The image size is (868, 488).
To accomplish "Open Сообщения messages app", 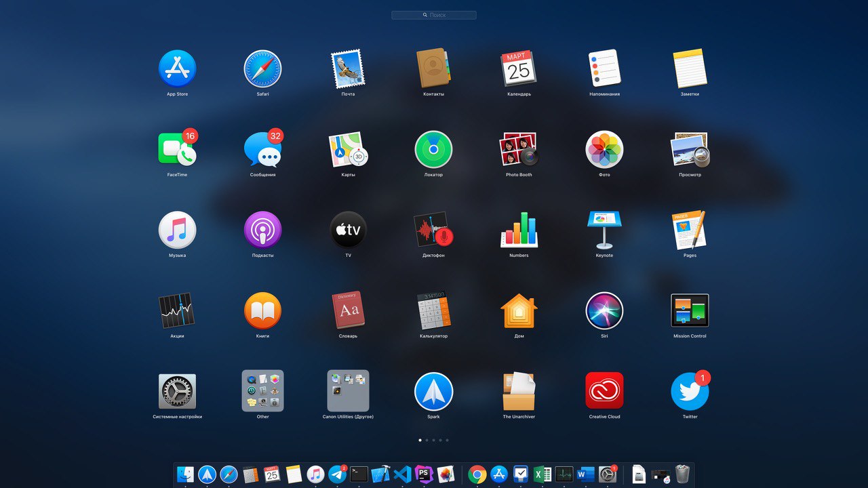I will [262, 148].
